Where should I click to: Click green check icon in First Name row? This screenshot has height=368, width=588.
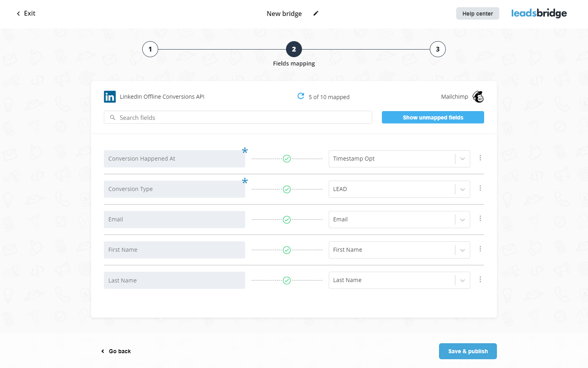287,250
